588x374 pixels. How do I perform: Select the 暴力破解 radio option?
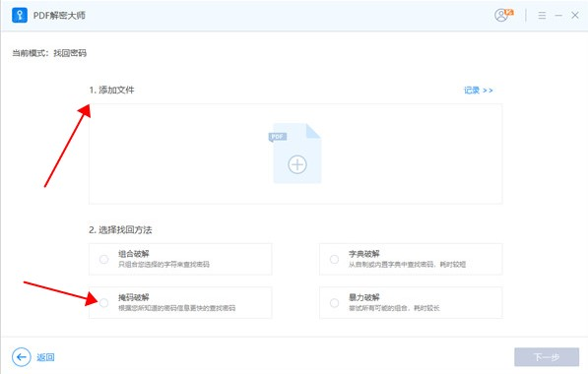coord(334,303)
